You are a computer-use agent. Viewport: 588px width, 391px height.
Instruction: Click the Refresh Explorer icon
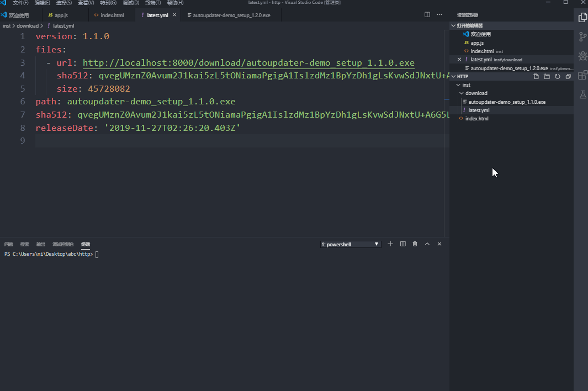click(x=558, y=76)
